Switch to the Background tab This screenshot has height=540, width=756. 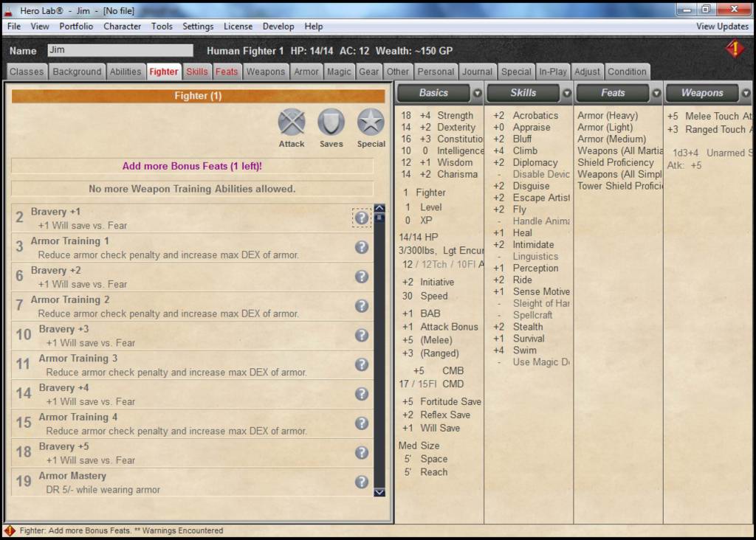coord(77,72)
